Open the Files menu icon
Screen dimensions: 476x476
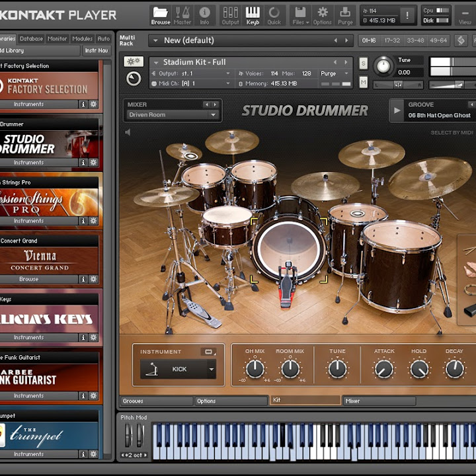(x=300, y=15)
